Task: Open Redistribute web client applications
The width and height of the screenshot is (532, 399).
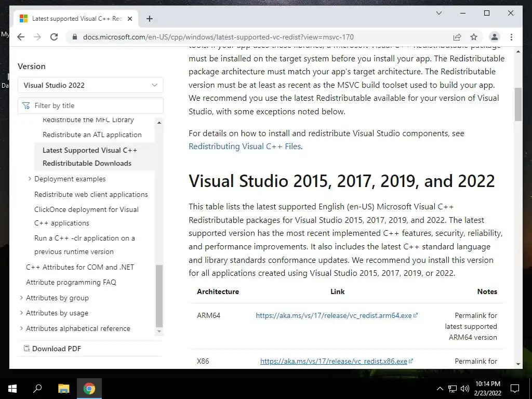Action: 91,194
